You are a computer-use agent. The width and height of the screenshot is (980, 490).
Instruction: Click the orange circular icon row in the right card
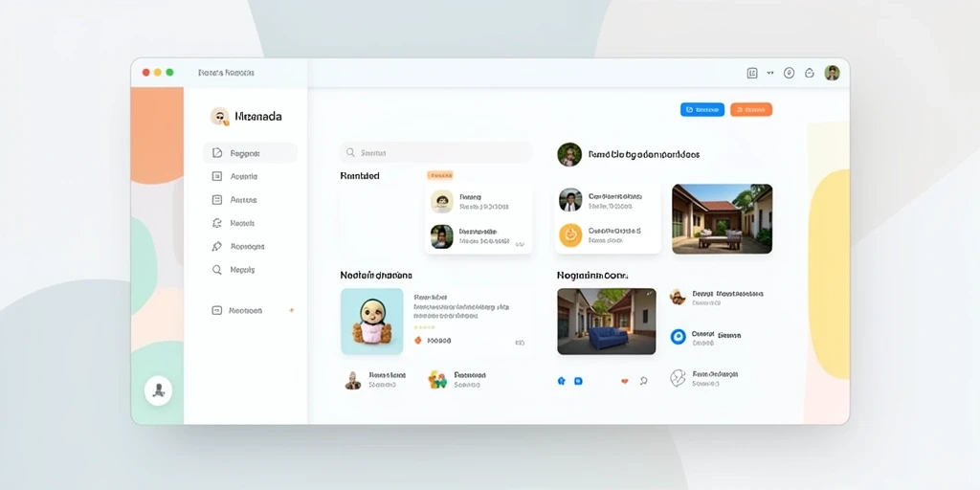[x=608, y=235]
